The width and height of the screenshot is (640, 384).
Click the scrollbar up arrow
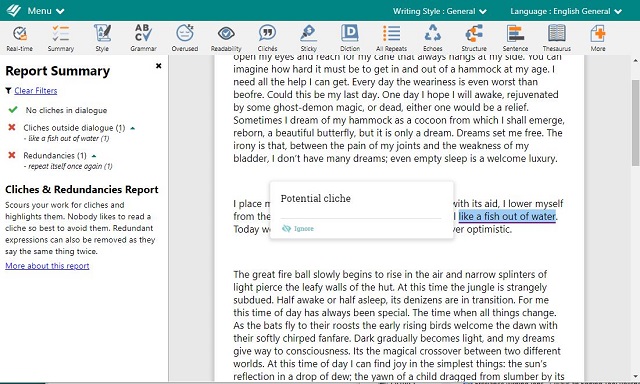click(x=635, y=61)
